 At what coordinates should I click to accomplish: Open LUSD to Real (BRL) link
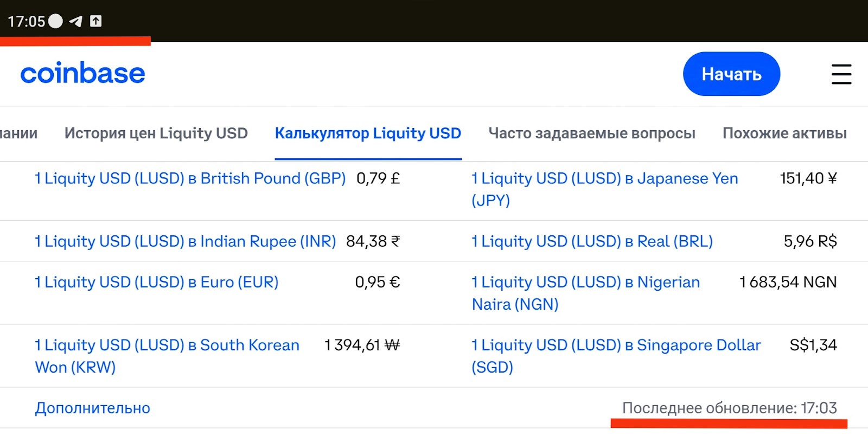click(x=592, y=241)
